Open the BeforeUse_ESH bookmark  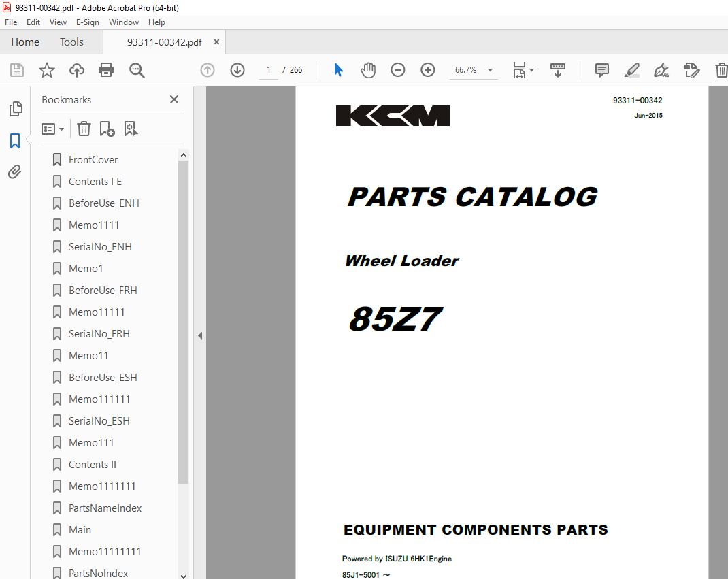[x=103, y=378]
